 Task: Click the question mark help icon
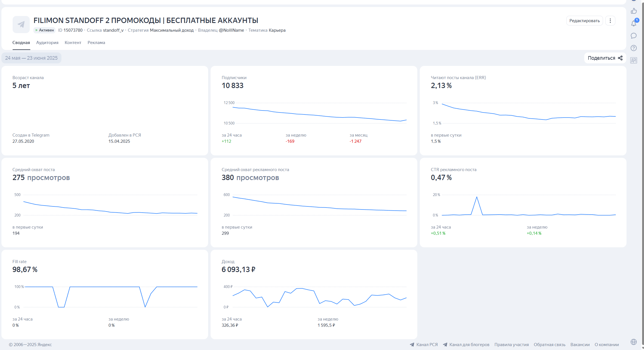[634, 48]
